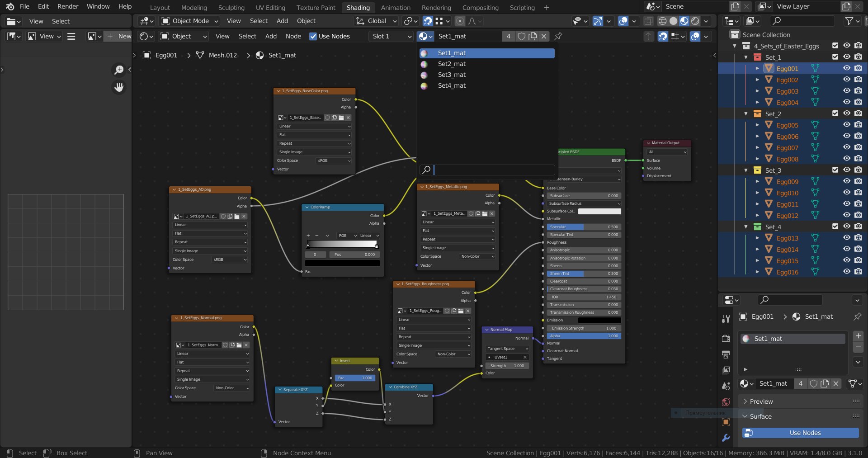The width and height of the screenshot is (868, 458).
Task: Open the Modifier wrench properties tab
Action: 726,438
